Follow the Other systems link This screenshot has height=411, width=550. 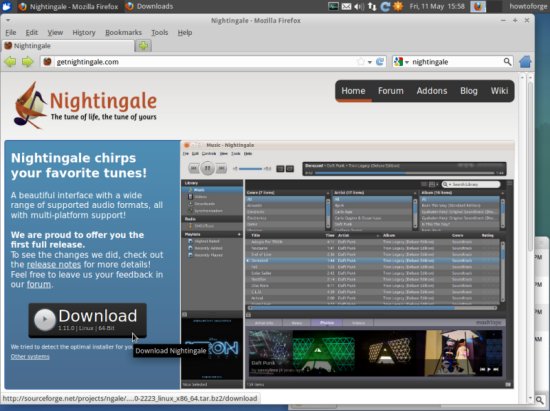(x=30, y=356)
